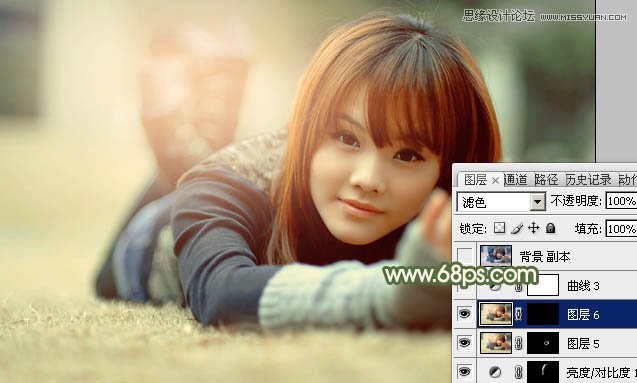Select the white mask of 曲线 3
The height and width of the screenshot is (383, 637).
(x=543, y=285)
